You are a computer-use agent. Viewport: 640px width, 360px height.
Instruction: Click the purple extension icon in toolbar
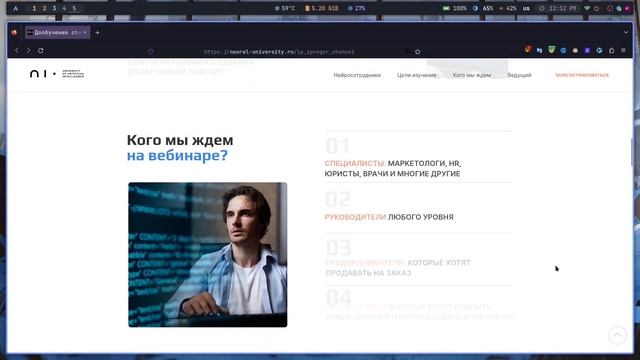click(x=587, y=50)
